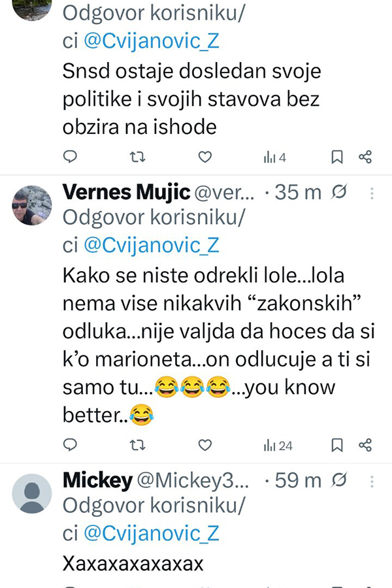Open more options menu on Vernes Mujic's tweet

pos(372,193)
